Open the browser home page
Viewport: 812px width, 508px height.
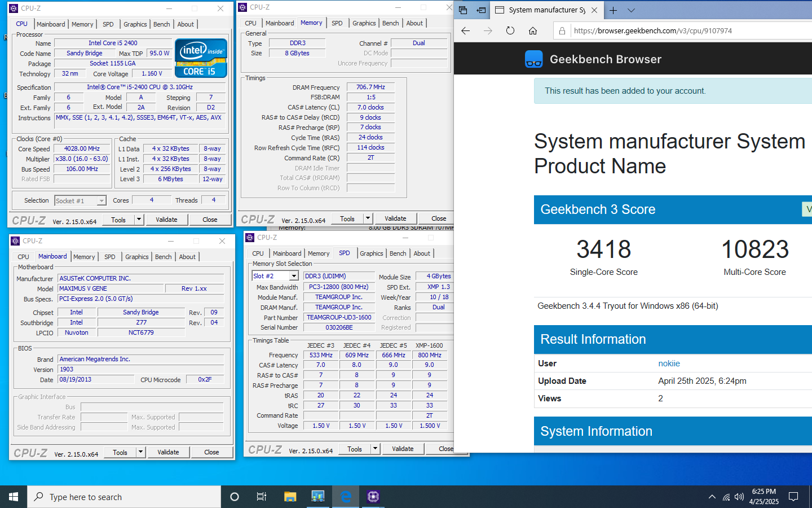click(x=533, y=31)
